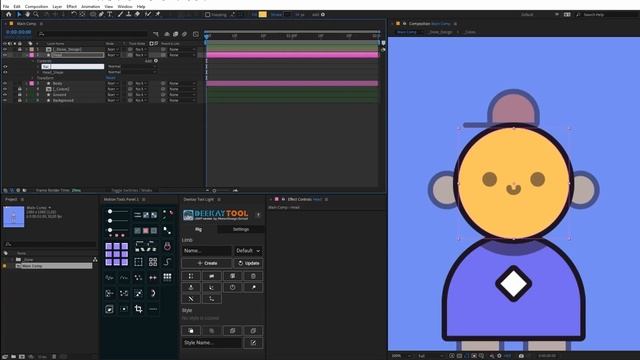Open Default dropdown in Deekay Tool
Screen dimensions: 640x360
point(248,251)
